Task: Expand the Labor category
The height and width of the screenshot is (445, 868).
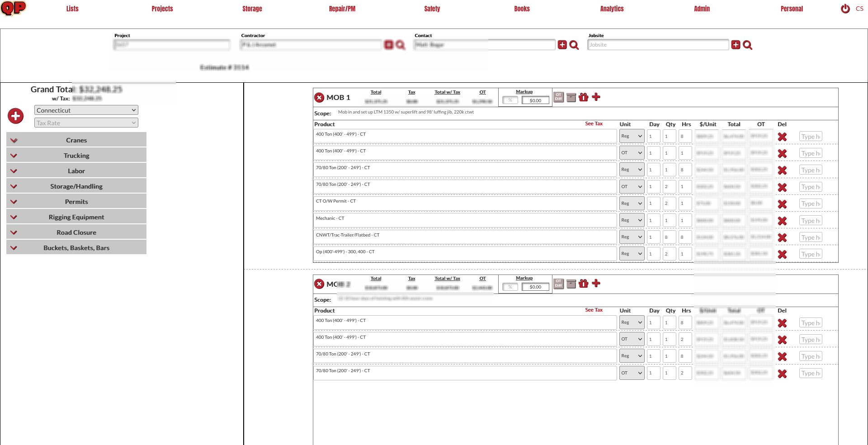Action: click(76, 170)
